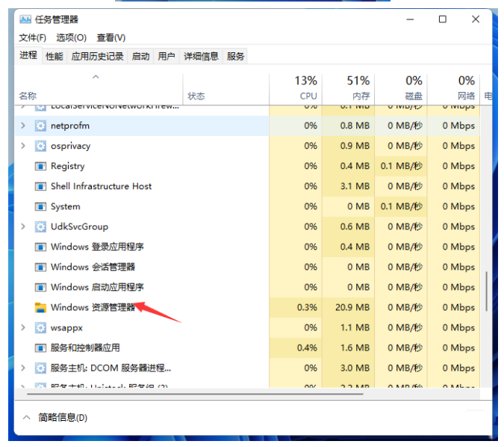This screenshot has width=504, height=447.
Task: Expand the netprofm process group
Action: pos(23,126)
